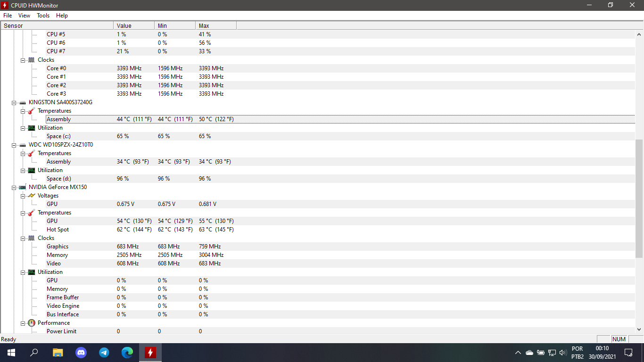Click the battery tray icon
This screenshot has height=362, width=644.
[541, 353]
